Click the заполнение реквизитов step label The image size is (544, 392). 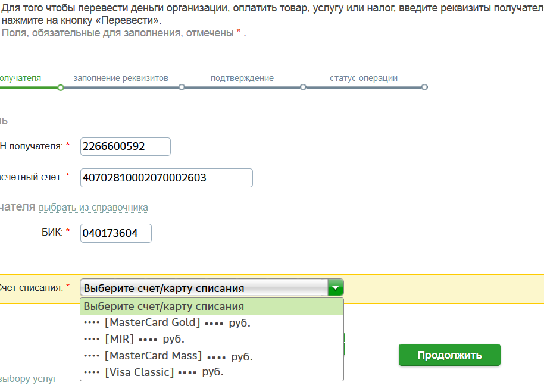click(x=121, y=78)
